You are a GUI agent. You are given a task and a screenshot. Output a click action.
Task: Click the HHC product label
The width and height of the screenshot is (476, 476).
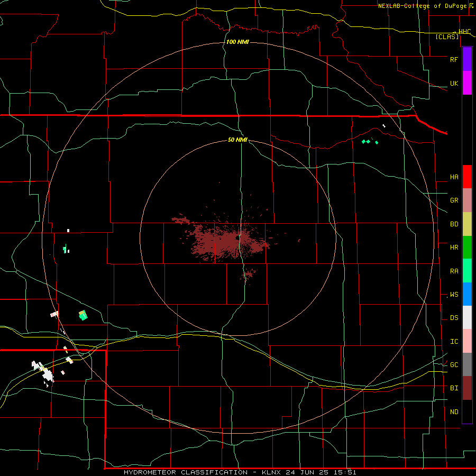pyautogui.click(x=464, y=31)
